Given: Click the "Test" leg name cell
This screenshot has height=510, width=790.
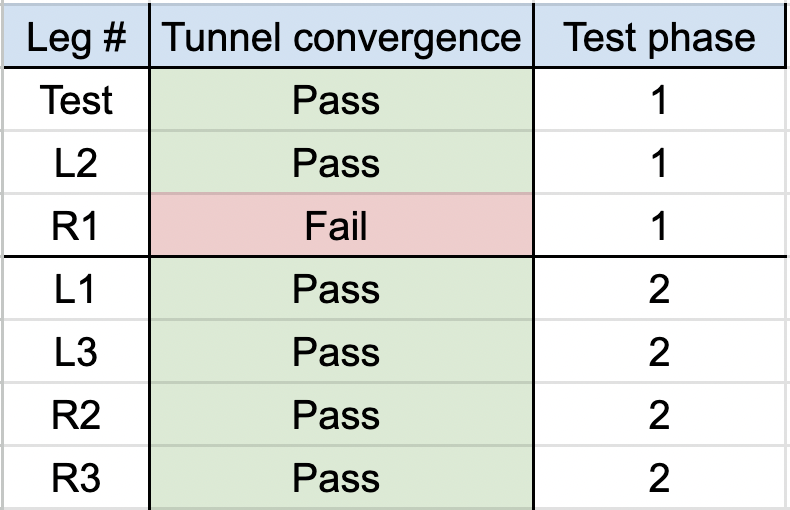Looking at the screenshot, I should tap(75, 100).
